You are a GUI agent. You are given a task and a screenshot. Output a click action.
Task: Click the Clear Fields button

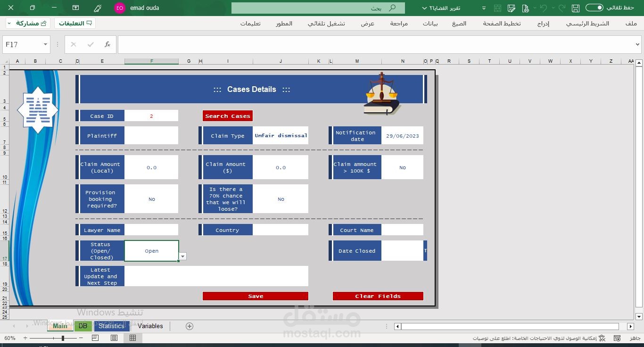(x=378, y=296)
